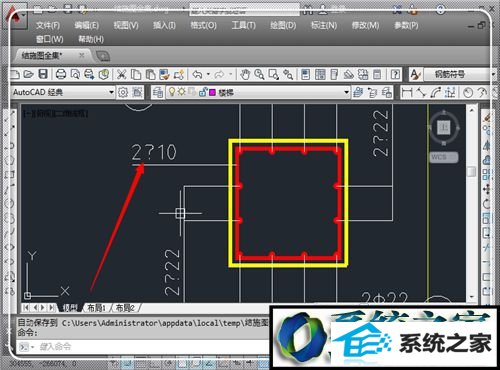Click the Paste clipboard icon
The image size is (500, 370).
tap(150, 74)
